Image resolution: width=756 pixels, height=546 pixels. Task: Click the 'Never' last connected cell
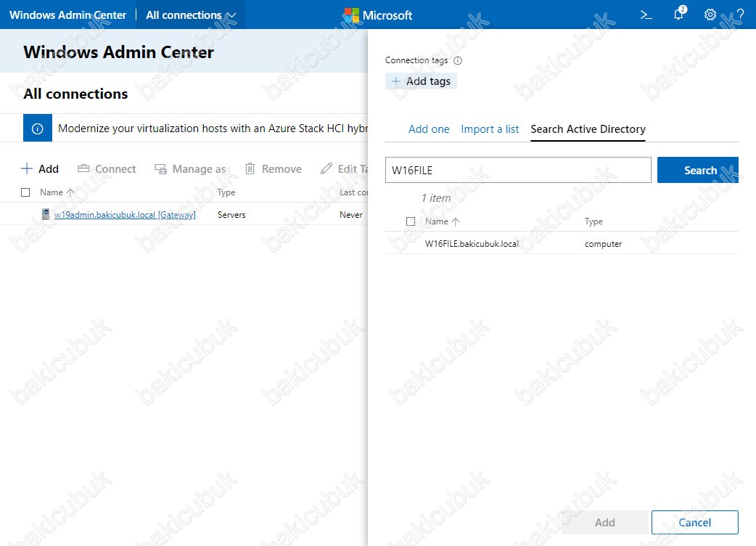click(351, 215)
